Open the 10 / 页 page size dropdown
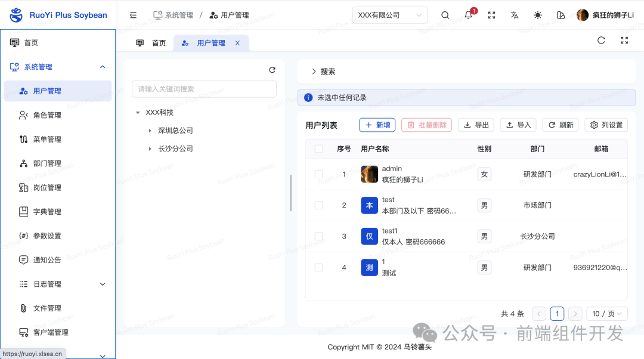 pos(606,313)
